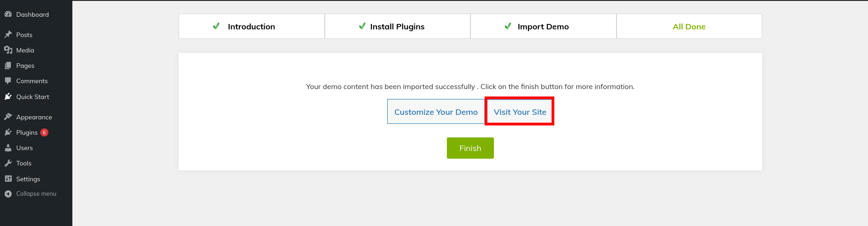
Task: Open the All Done step tab
Action: tap(689, 27)
